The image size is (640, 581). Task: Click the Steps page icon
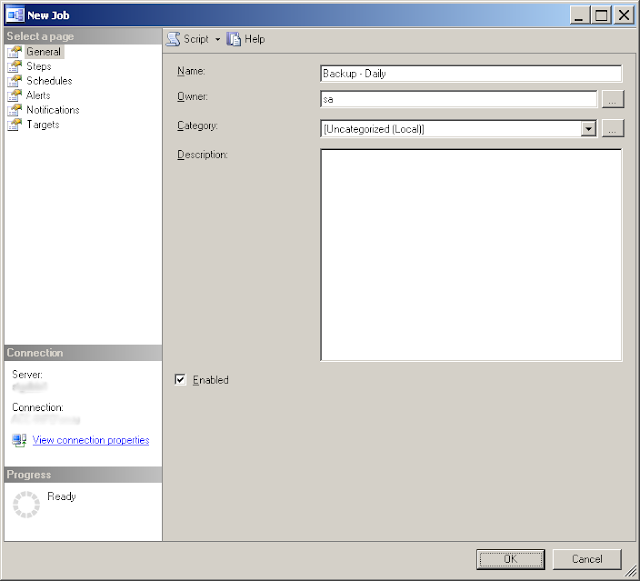14,66
